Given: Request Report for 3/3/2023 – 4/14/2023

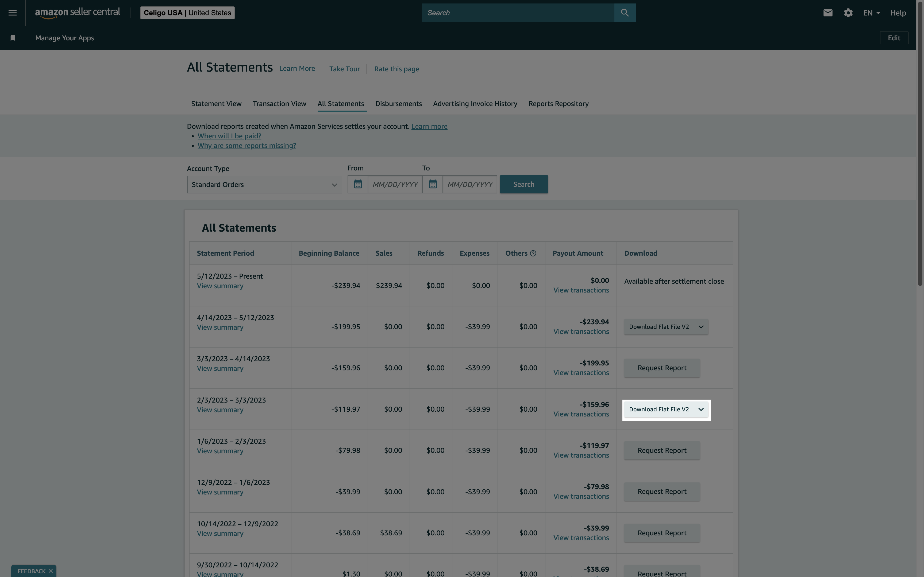Looking at the screenshot, I should (x=662, y=368).
